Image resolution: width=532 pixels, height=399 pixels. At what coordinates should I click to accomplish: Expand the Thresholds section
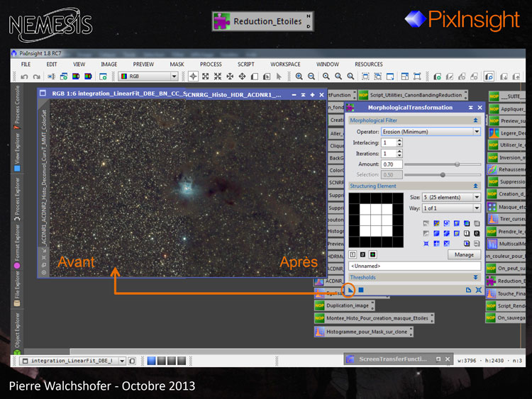pyautogui.click(x=475, y=277)
